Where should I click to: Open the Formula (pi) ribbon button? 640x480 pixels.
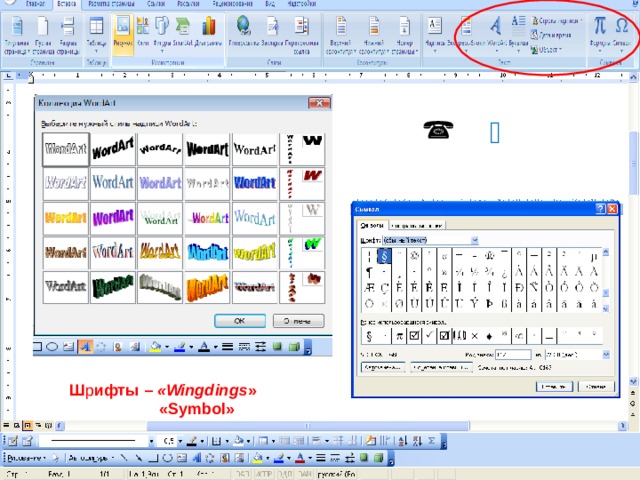[x=600, y=35]
